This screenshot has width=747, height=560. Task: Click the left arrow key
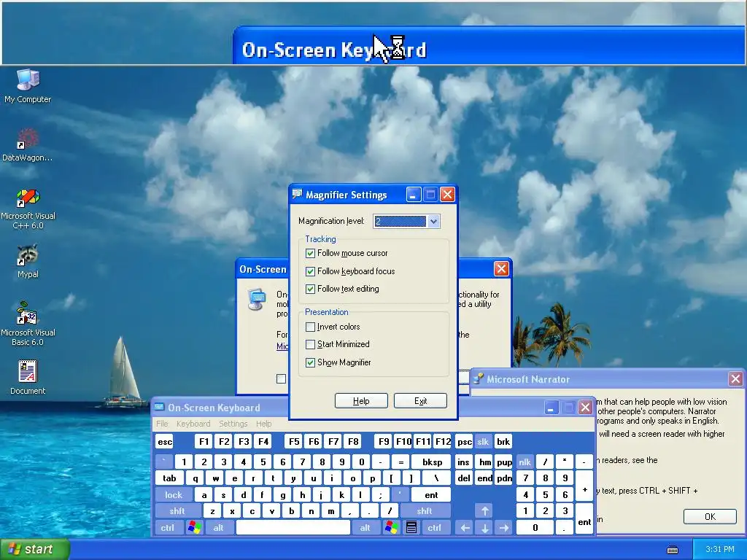pos(465,528)
